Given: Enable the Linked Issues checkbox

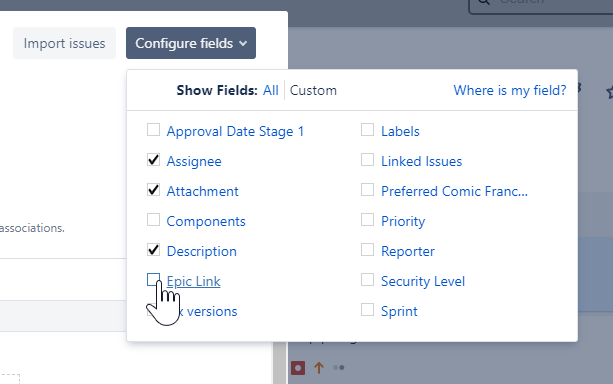Looking at the screenshot, I should tap(367, 160).
